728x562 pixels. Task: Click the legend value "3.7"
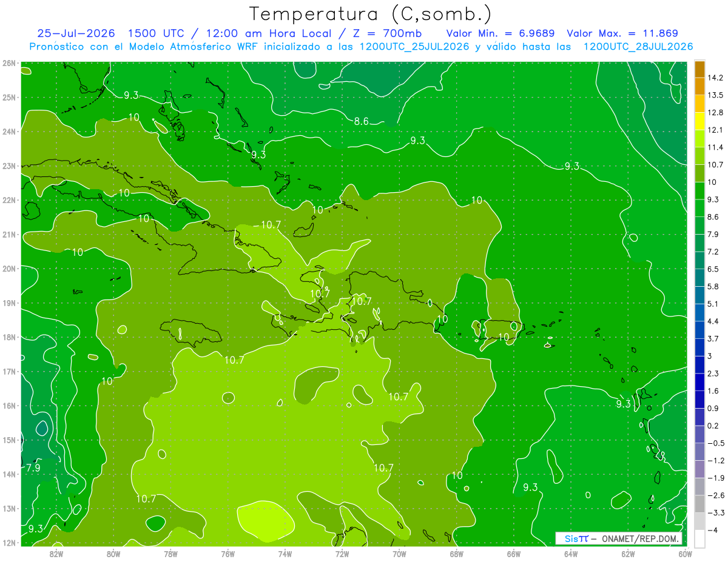point(713,338)
